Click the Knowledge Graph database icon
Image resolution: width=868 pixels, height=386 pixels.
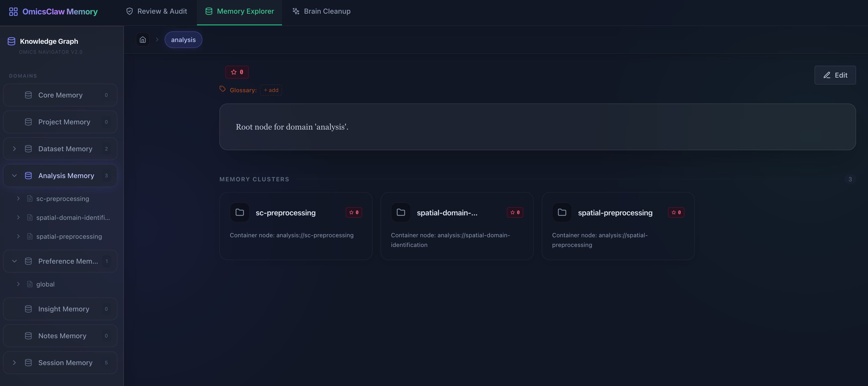11,41
